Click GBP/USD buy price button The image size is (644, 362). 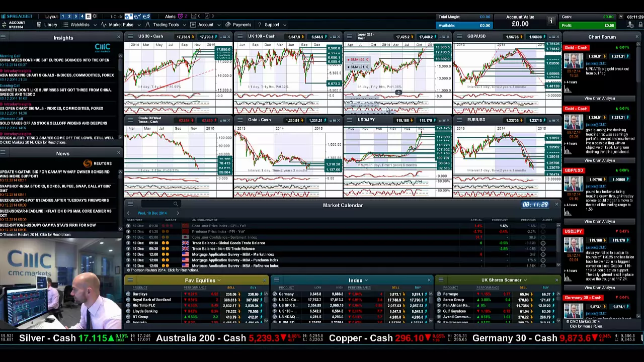[x=535, y=37]
